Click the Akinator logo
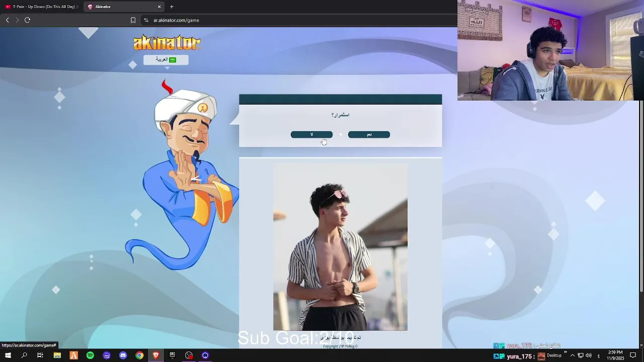 click(x=167, y=43)
